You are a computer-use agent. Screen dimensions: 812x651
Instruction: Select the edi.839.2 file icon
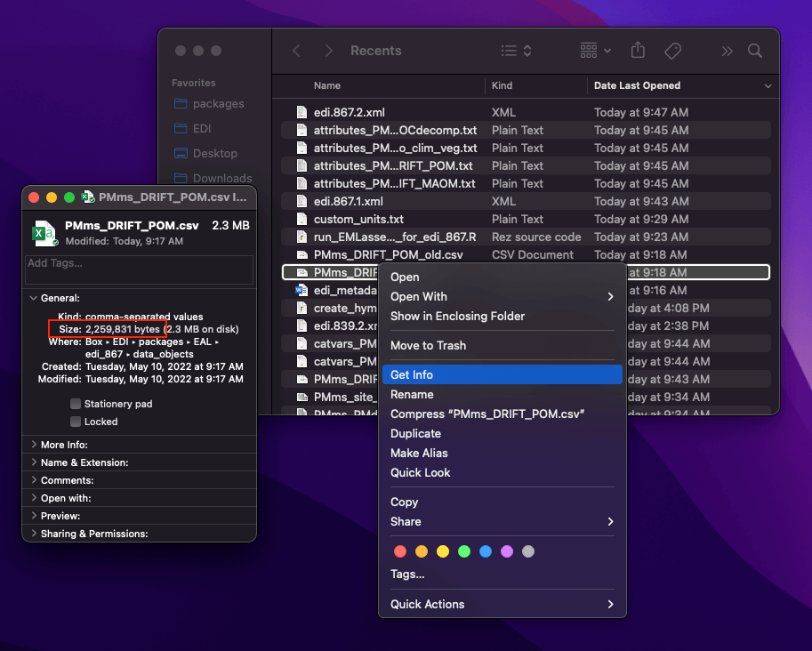301,325
